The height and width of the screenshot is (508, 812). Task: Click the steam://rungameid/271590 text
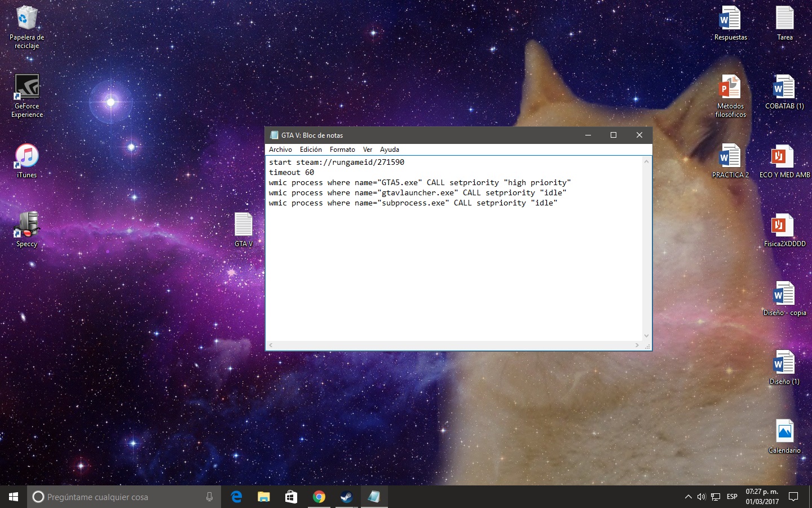[x=350, y=162]
